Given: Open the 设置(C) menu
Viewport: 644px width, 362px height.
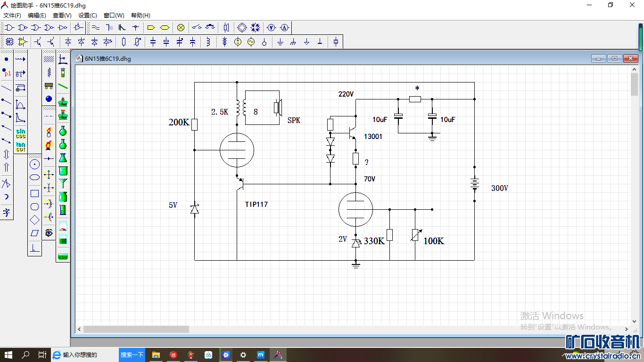Looking at the screenshot, I should pyautogui.click(x=88, y=16).
